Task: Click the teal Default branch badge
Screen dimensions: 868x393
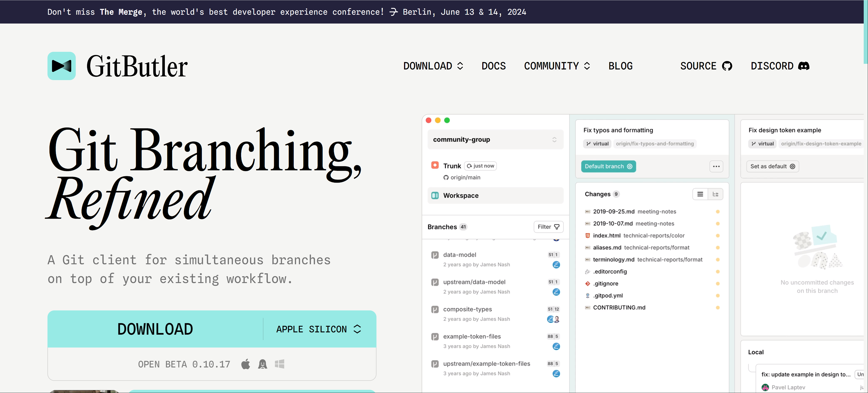Action: click(x=608, y=166)
